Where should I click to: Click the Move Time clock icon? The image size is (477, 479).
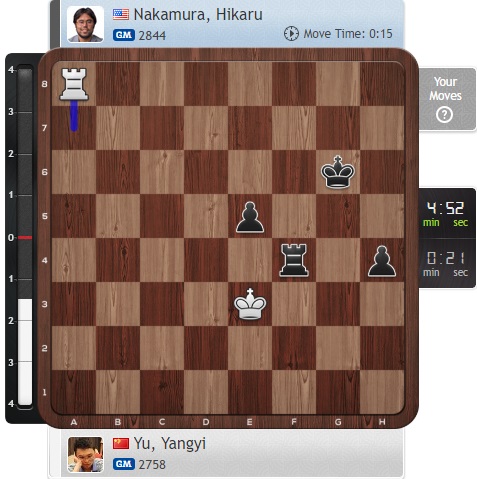(291, 34)
